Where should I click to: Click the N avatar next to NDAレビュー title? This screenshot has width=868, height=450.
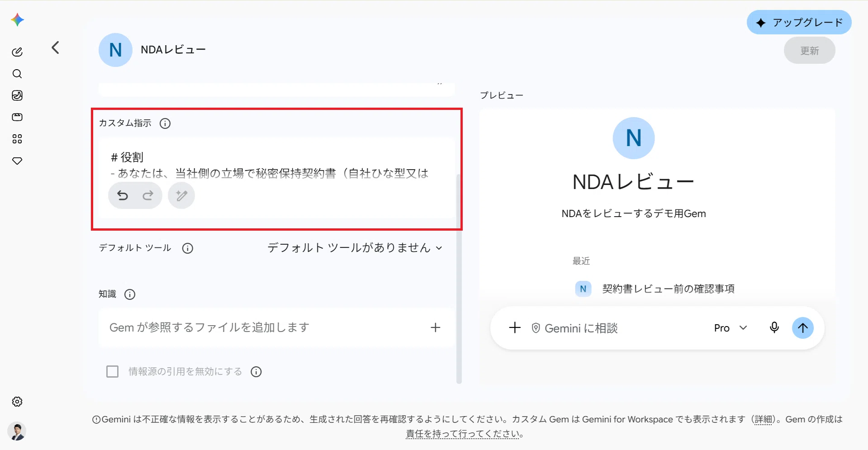115,50
